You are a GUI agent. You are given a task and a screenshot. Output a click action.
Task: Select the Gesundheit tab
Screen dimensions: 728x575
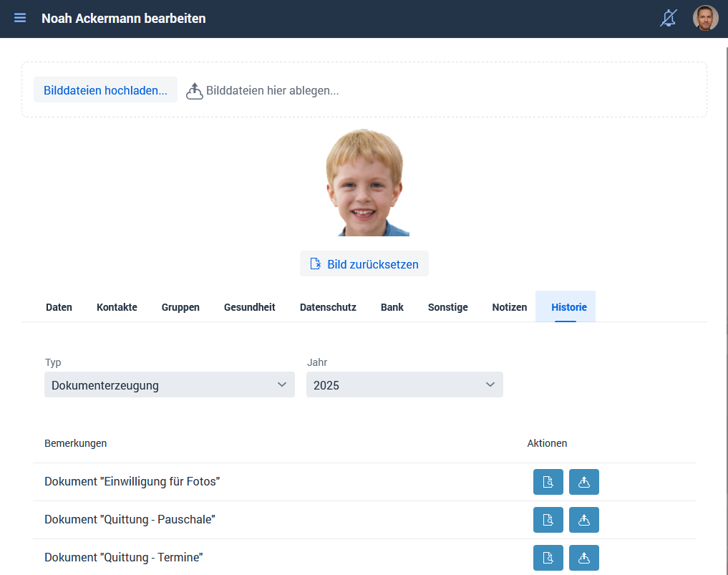(249, 307)
